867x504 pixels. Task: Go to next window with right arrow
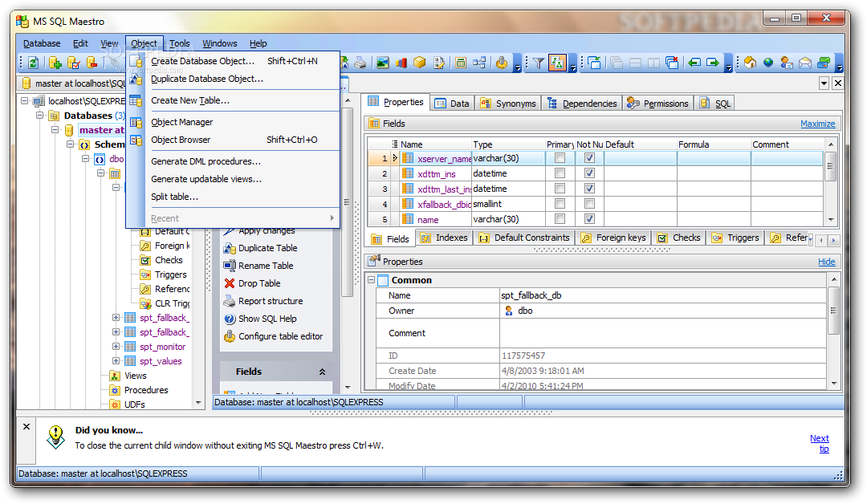click(713, 63)
